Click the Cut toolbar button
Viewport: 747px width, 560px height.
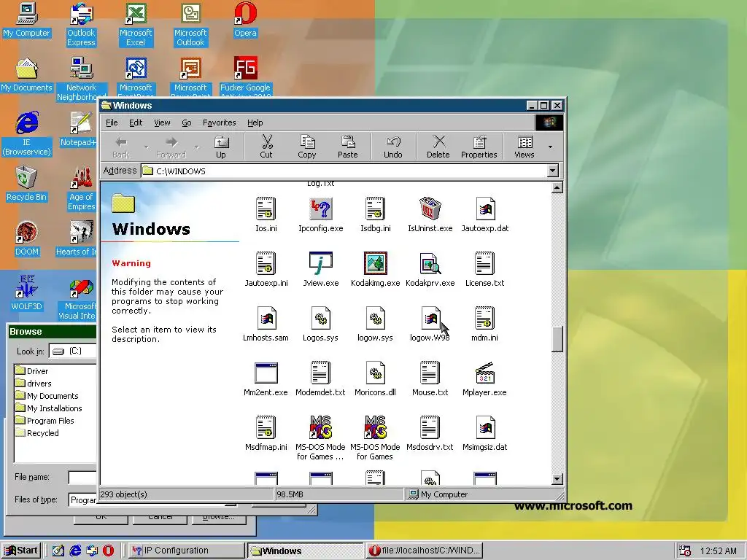(x=266, y=146)
